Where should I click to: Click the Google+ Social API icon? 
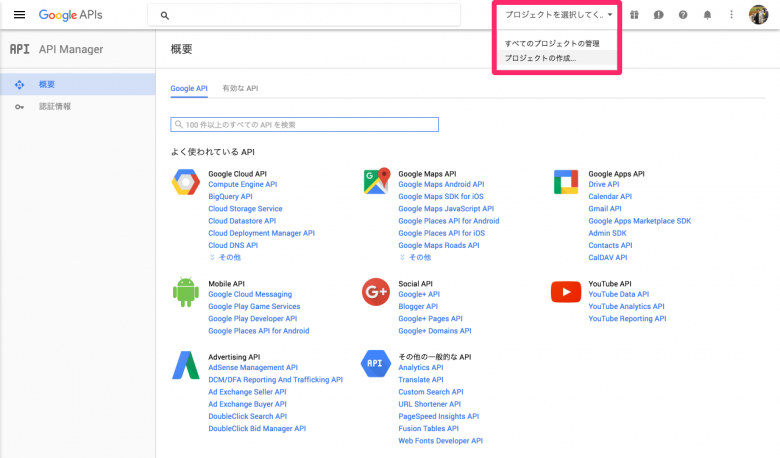pyautogui.click(x=376, y=292)
